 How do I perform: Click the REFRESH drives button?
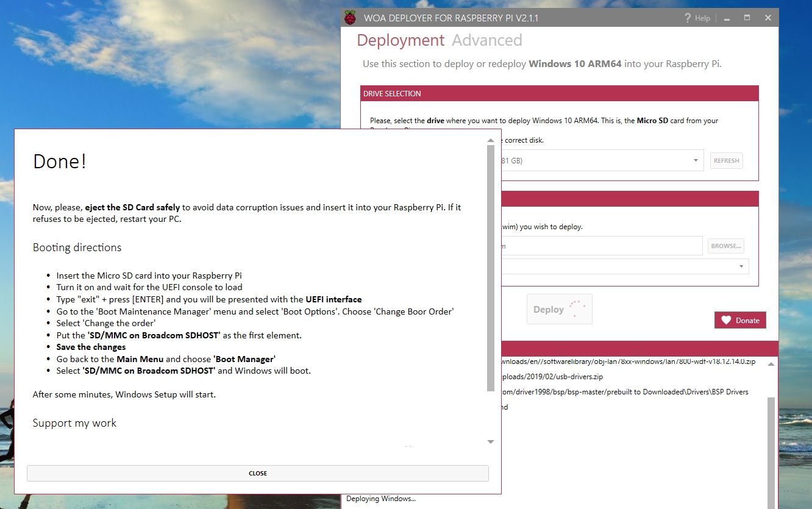coord(727,161)
